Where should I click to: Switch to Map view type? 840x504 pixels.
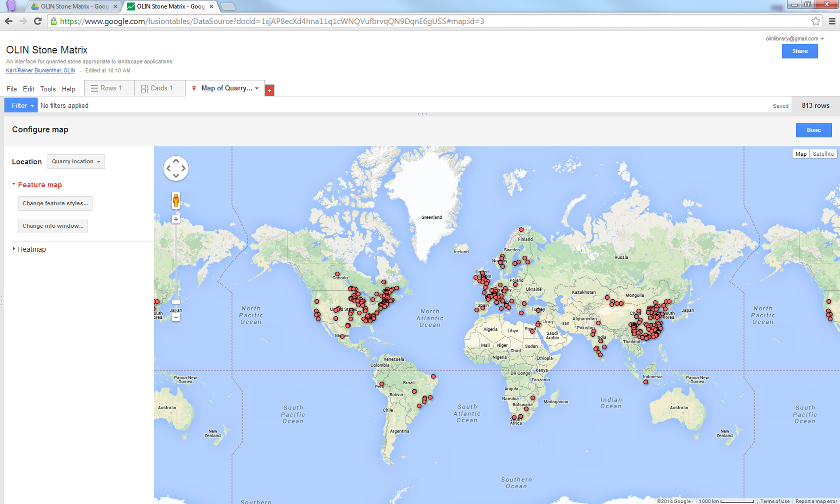point(801,154)
